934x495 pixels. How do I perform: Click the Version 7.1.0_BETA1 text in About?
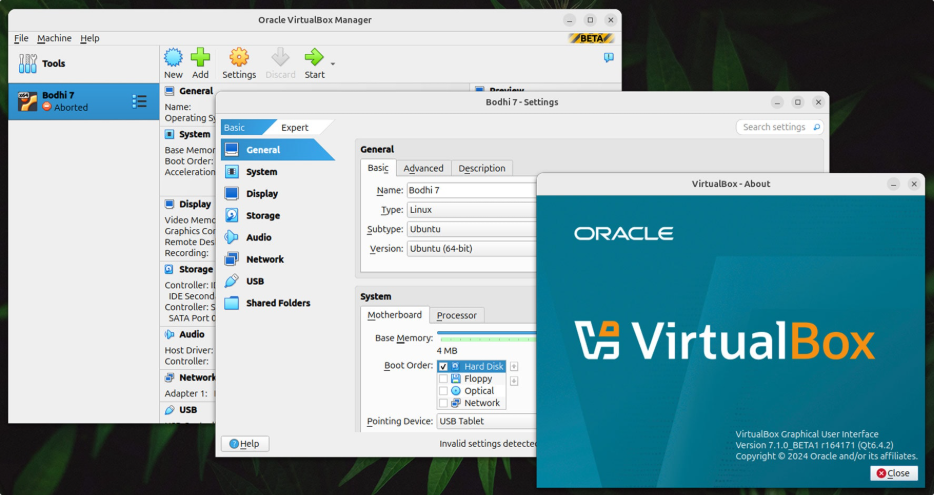pyautogui.click(x=814, y=445)
